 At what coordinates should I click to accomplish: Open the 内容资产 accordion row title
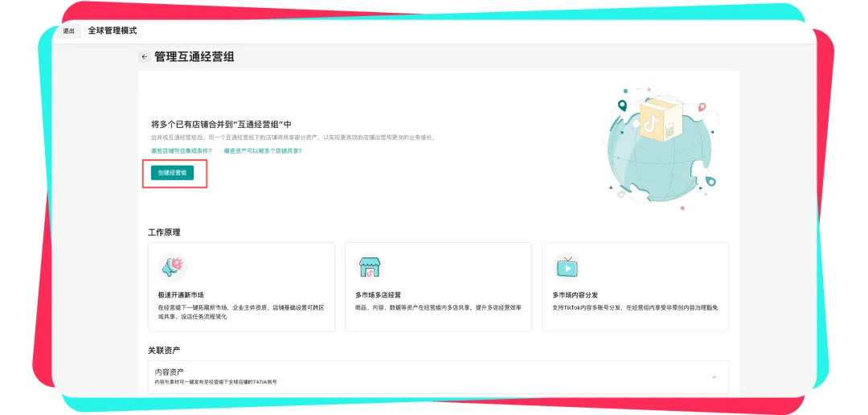170,372
